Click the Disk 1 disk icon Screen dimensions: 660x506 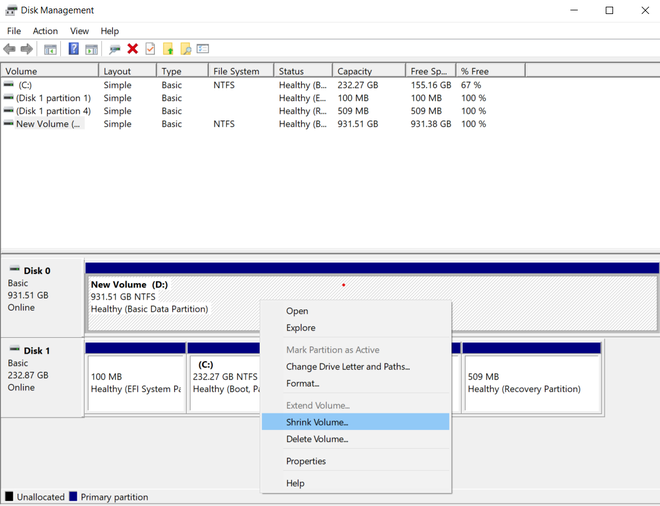(x=15, y=349)
